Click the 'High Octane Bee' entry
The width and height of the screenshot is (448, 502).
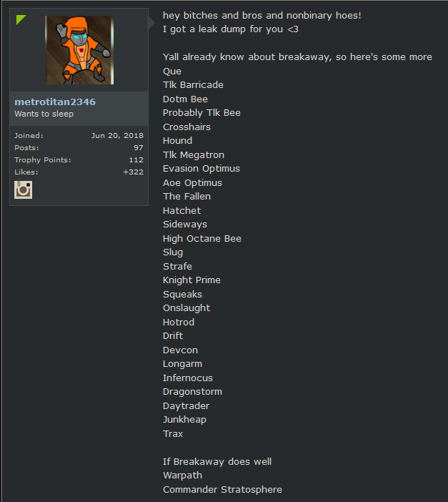tap(202, 239)
